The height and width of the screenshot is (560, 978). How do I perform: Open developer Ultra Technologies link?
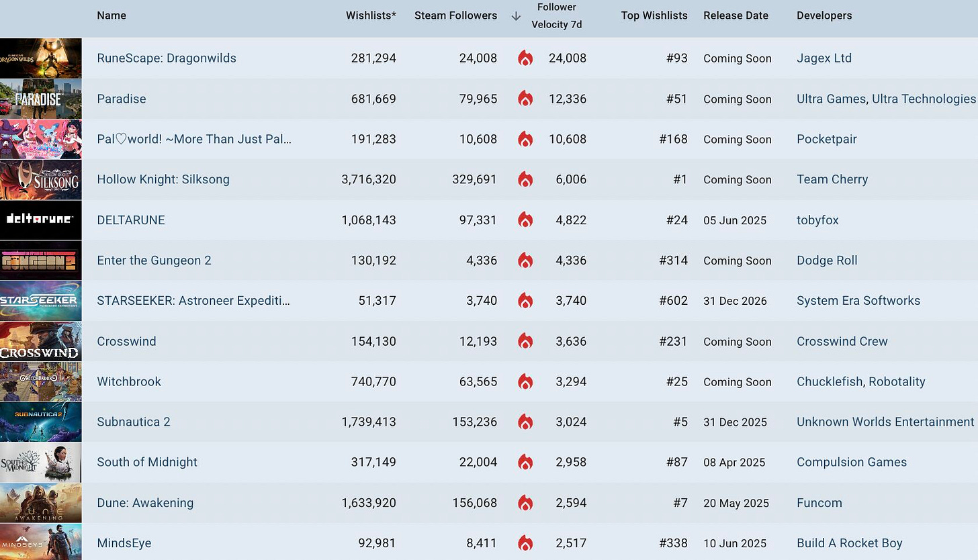coord(924,99)
